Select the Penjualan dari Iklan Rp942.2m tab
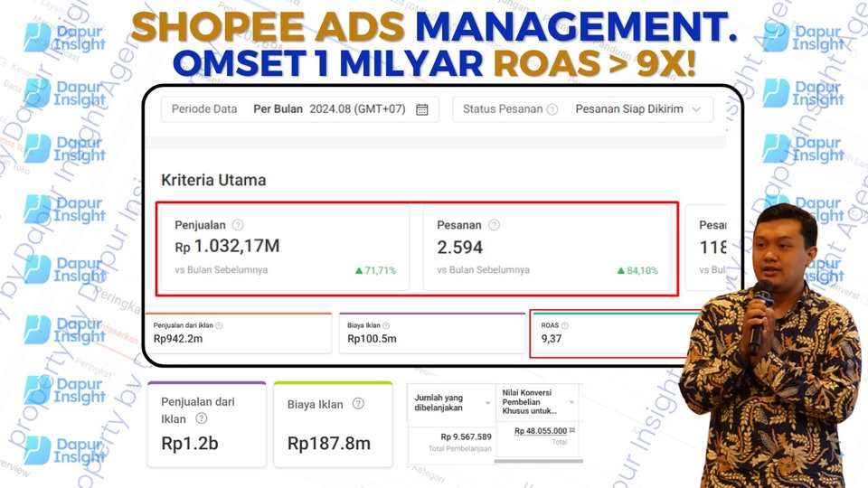 pyautogui.click(x=239, y=333)
